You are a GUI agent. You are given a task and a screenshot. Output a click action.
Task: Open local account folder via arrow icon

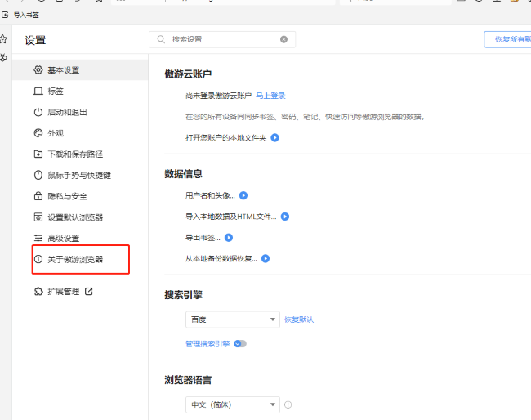(x=275, y=138)
